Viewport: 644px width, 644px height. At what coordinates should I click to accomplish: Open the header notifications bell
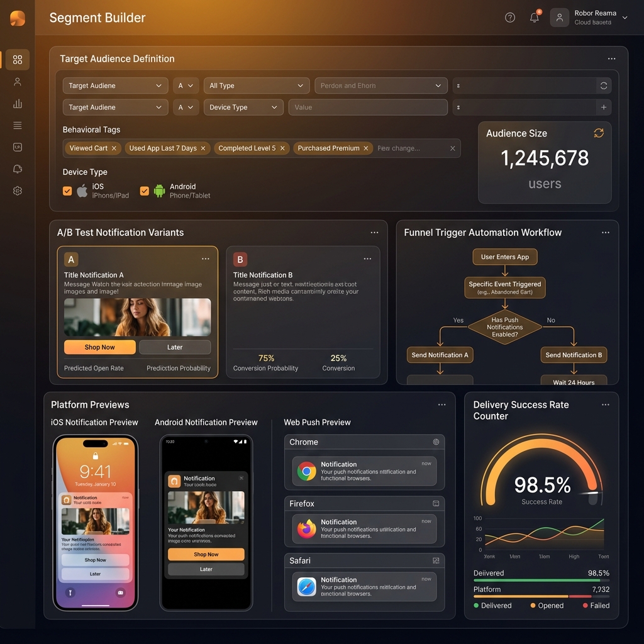[535, 17]
